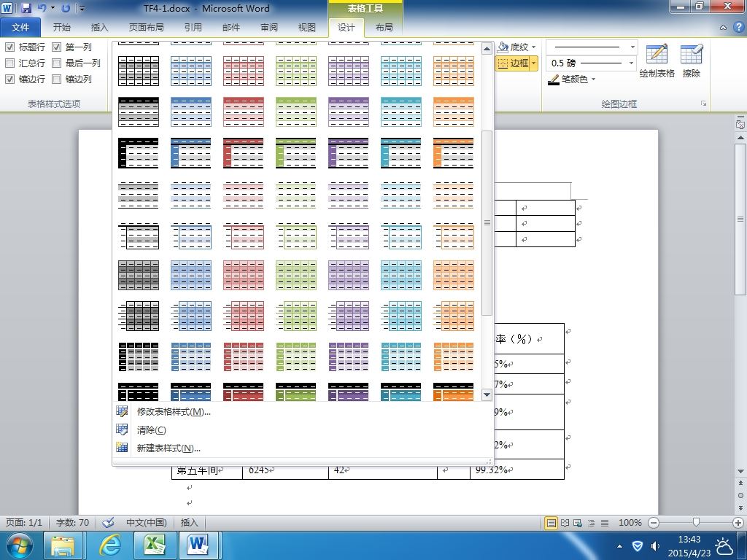Click the page count 页面: 1/1
This screenshot has width=747, height=560.
24,522
